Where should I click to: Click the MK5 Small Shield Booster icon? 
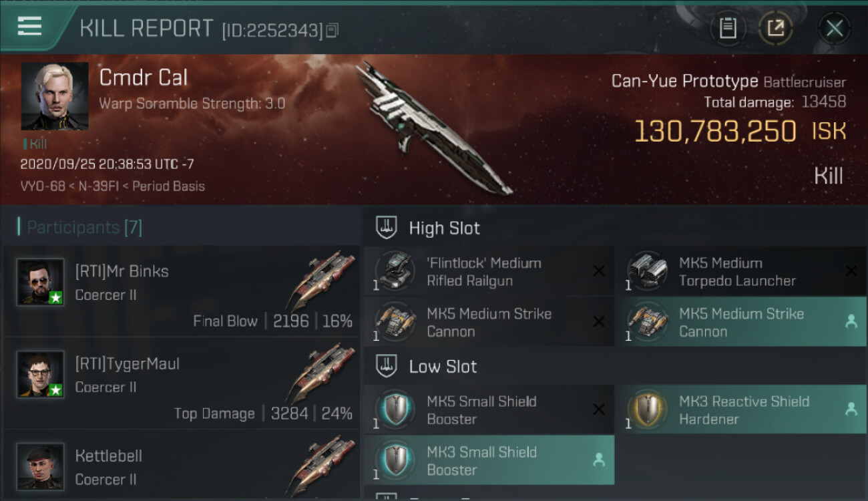[395, 409]
